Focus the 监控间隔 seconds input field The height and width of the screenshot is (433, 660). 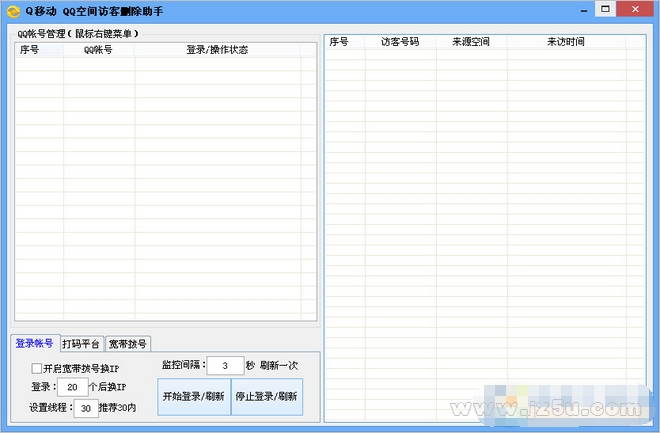[225, 365]
